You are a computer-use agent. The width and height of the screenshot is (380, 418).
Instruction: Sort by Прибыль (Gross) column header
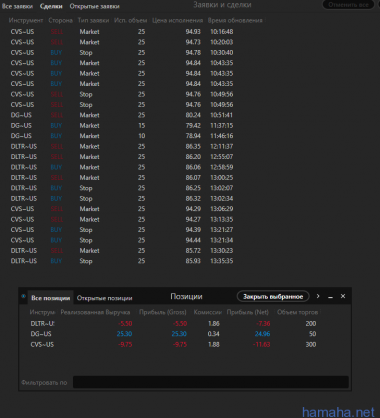point(163,312)
